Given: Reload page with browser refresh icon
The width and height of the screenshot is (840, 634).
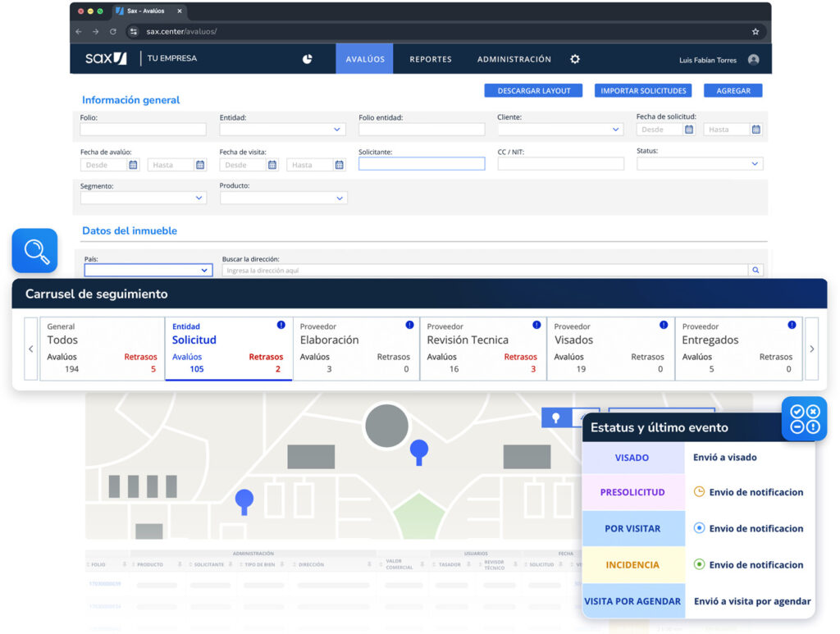Looking at the screenshot, I should click(x=113, y=32).
